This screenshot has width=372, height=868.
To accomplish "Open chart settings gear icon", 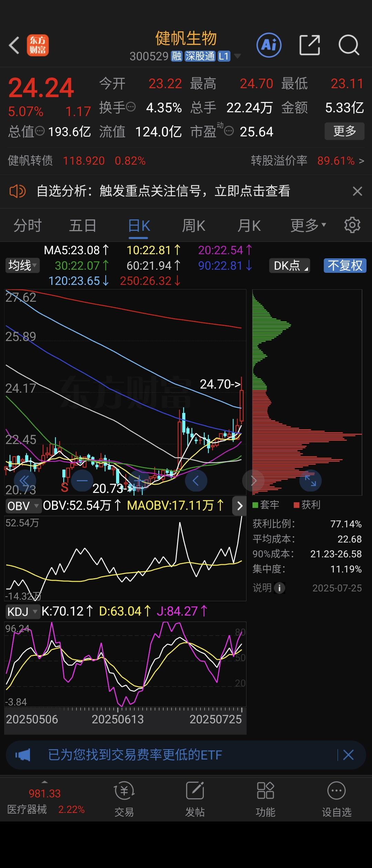I will coord(352,225).
